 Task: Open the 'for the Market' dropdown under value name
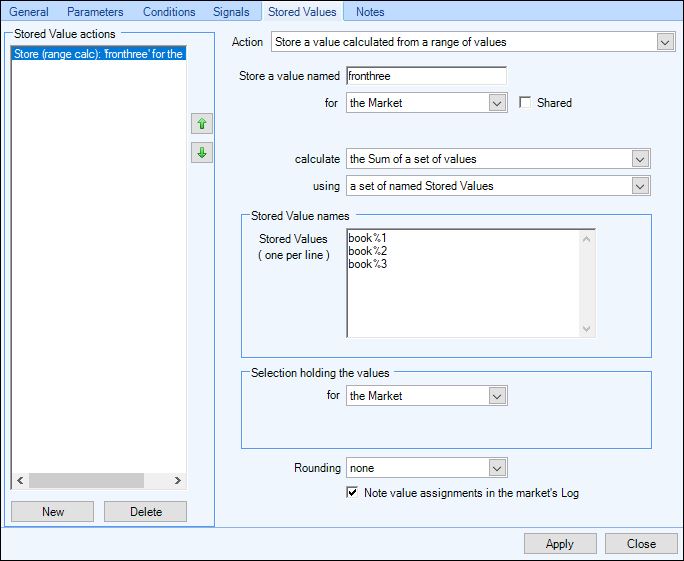click(x=497, y=103)
